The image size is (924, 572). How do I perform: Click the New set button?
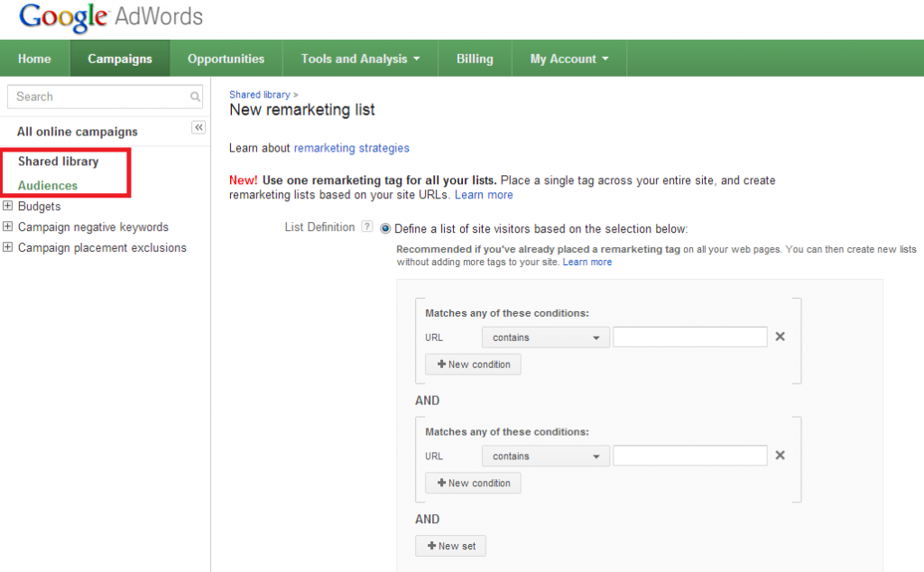point(451,546)
